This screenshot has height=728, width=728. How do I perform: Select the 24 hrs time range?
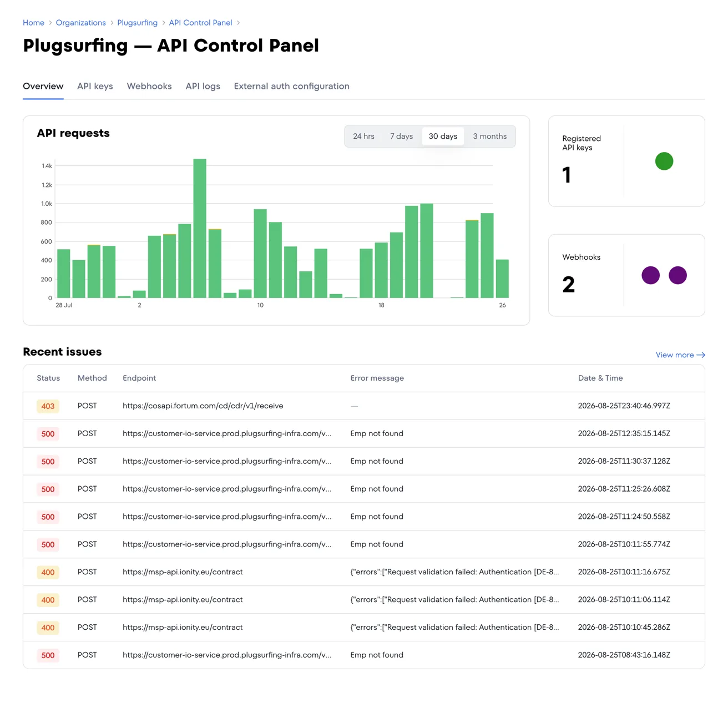[363, 136]
